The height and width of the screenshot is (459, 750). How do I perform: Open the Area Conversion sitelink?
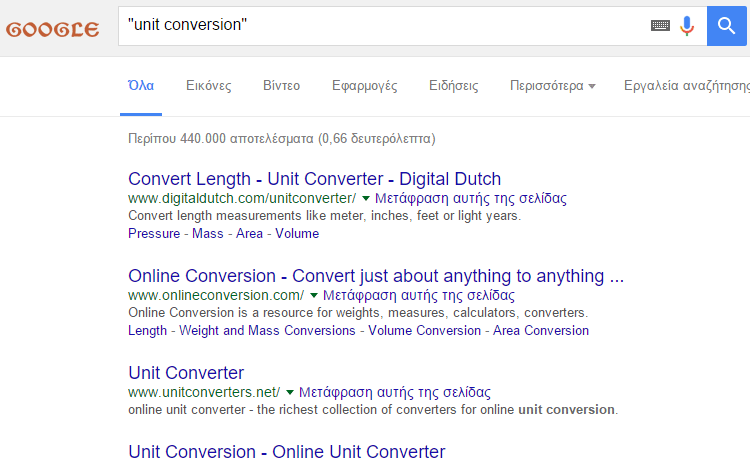click(541, 330)
